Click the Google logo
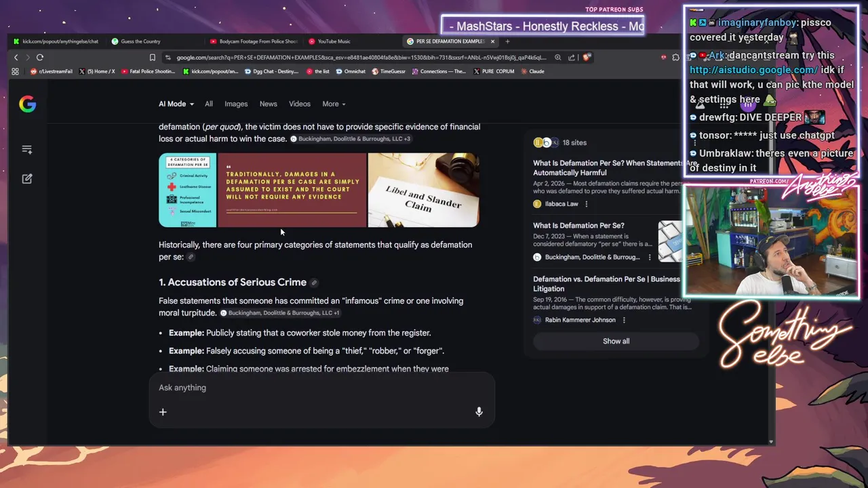The width and height of the screenshot is (868, 488). tap(27, 104)
